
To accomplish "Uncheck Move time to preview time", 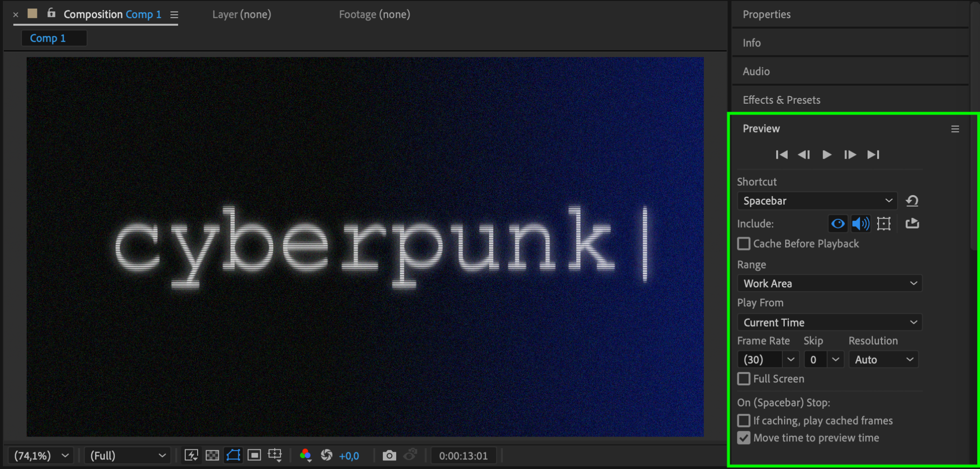I will 744,438.
